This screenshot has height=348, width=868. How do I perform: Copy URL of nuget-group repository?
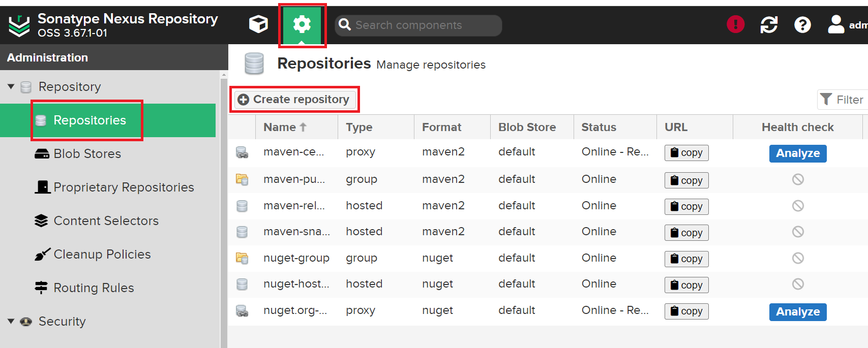tap(686, 259)
